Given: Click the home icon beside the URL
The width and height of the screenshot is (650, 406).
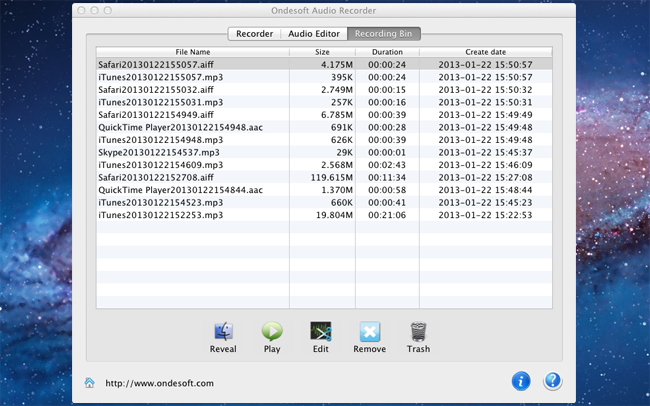Looking at the screenshot, I should pyautogui.click(x=90, y=382).
